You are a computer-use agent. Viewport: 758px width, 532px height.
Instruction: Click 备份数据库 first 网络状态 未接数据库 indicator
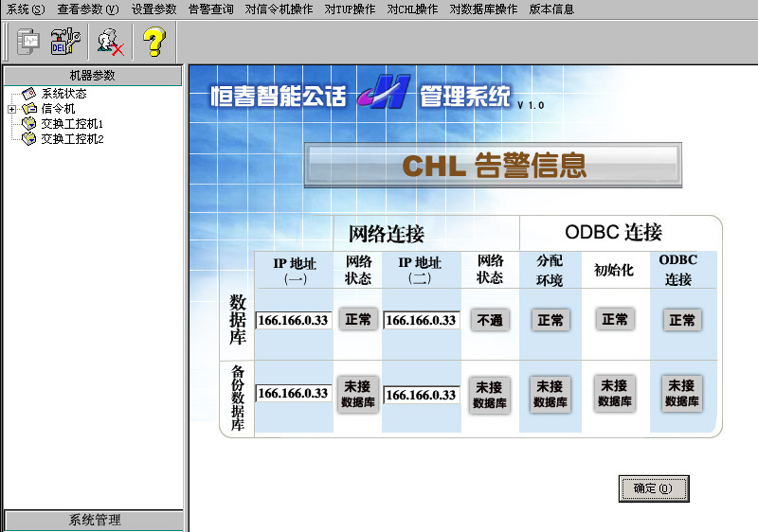coord(358,394)
